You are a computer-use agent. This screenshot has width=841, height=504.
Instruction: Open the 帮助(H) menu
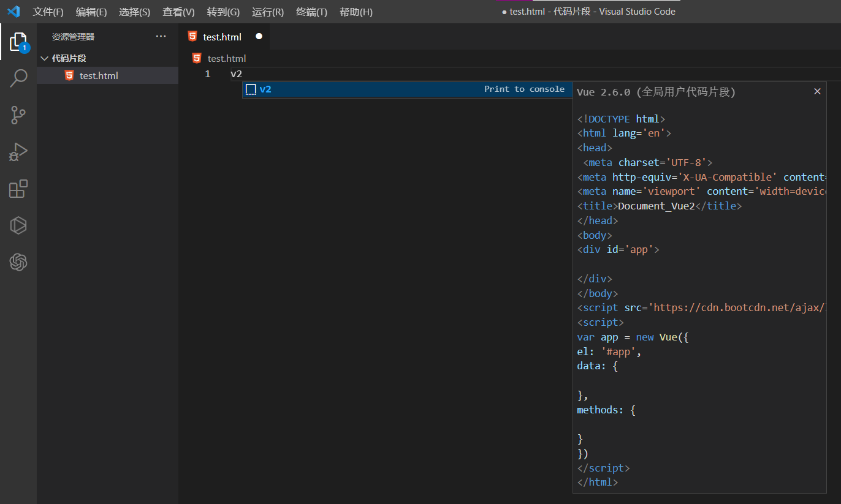[x=356, y=12]
